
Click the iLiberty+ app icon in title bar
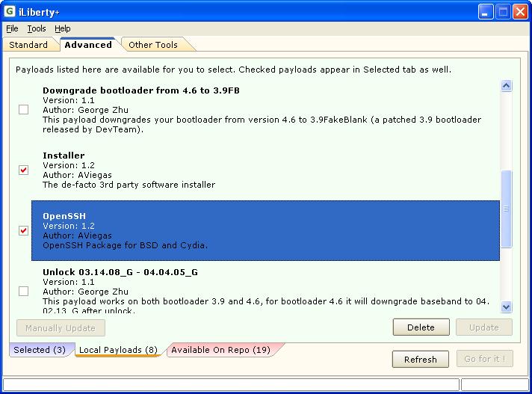click(10, 11)
